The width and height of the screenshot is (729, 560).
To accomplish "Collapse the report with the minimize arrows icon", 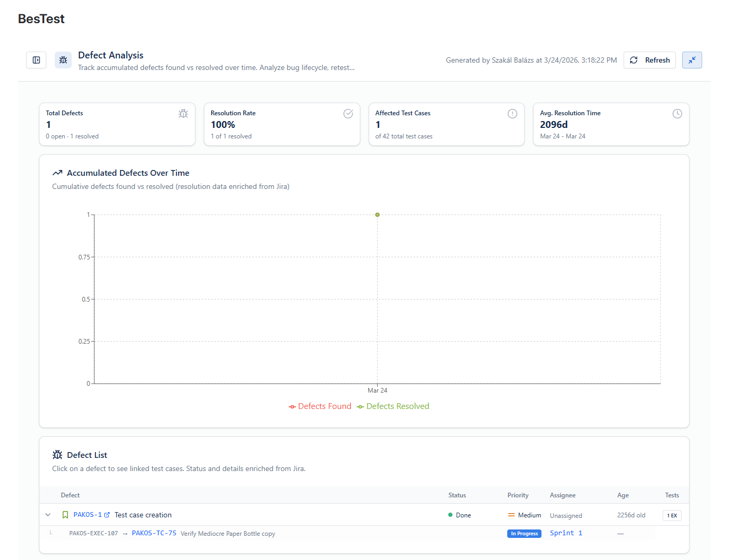I will [x=692, y=60].
